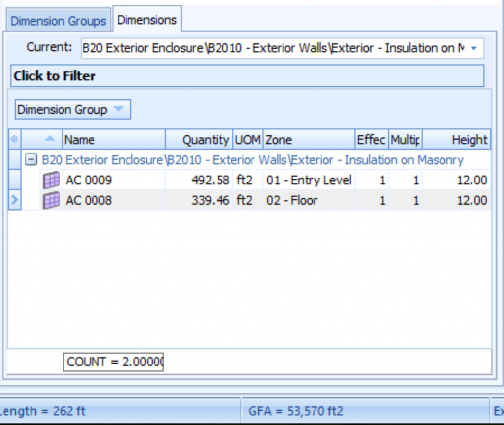Sort by the Zone column header
504x425 pixels.
(309, 139)
